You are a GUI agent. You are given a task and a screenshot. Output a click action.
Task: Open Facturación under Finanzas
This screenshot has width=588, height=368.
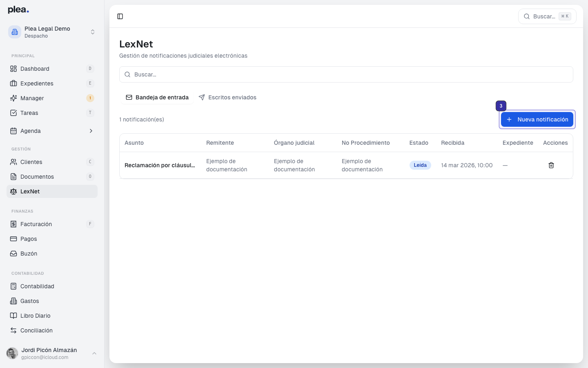(x=36, y=224)
